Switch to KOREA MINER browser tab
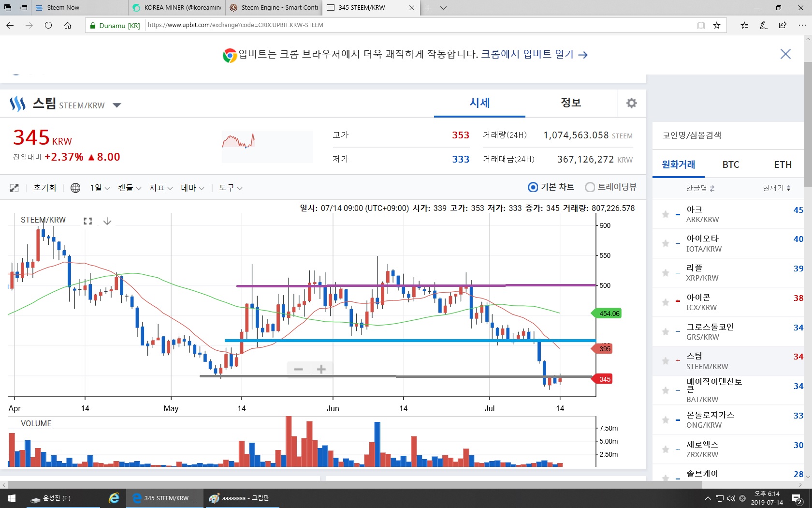 [x=177, y=8]
